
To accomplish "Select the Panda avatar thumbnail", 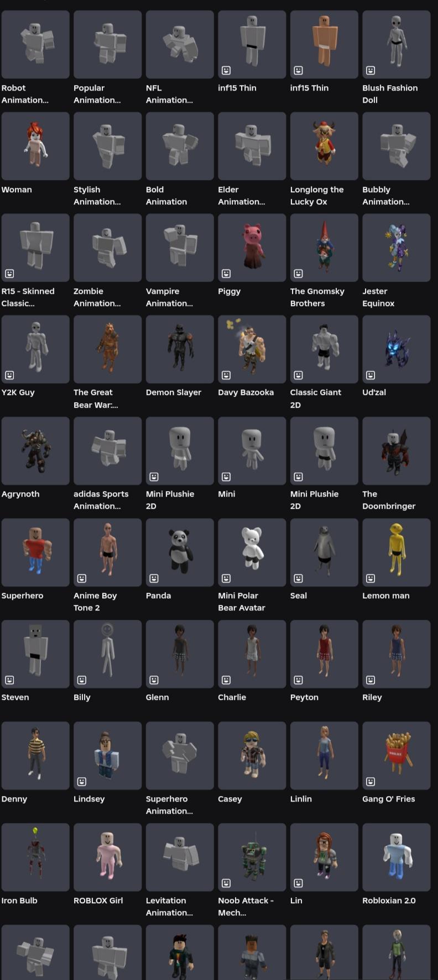I will click(180, 552).
